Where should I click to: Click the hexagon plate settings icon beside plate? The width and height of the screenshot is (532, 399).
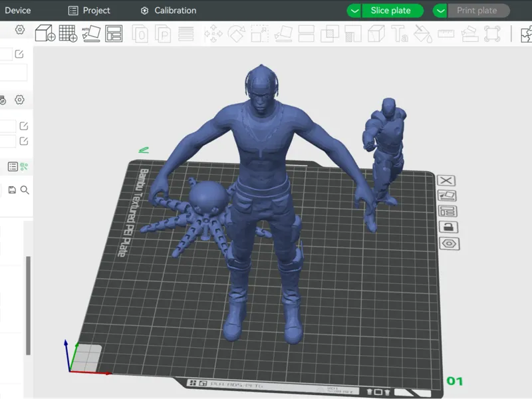(450, 243)
